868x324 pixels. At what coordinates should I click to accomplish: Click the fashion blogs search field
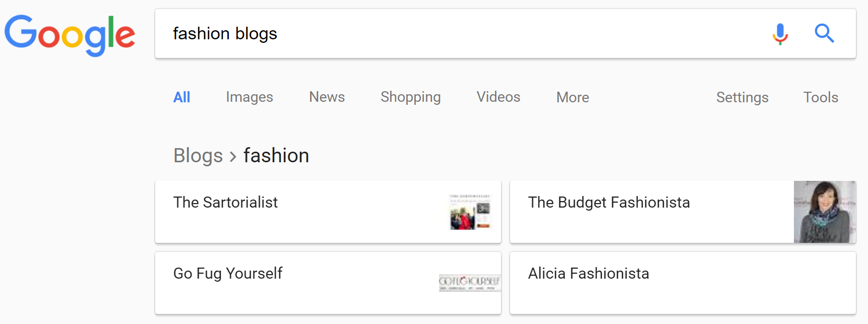click(x=454, y=34)
